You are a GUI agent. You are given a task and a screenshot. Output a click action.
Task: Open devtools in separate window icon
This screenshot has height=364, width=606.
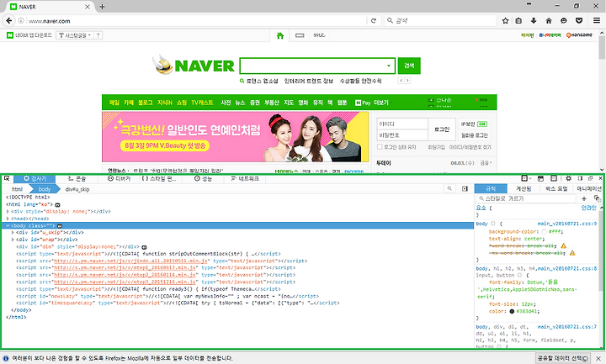click(590, 178)
